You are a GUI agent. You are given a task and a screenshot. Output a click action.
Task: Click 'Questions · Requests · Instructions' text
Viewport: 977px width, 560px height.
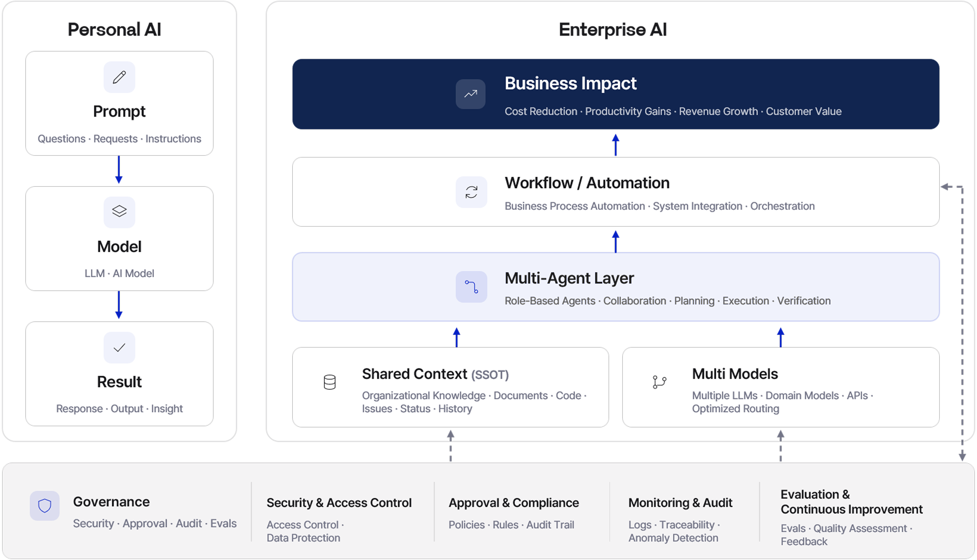coord(119,139)
